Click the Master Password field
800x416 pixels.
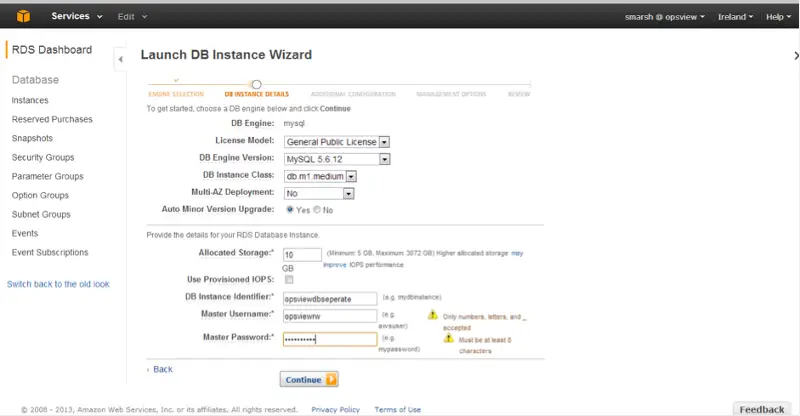330,339
